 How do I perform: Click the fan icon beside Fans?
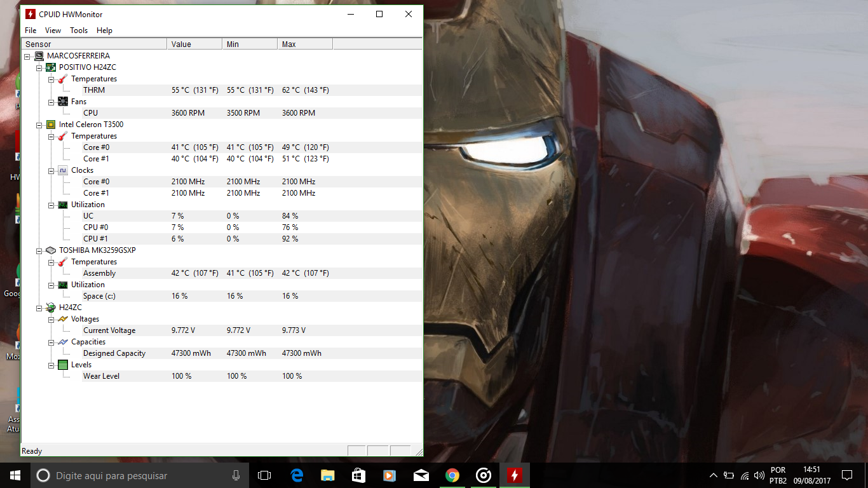[x=62, y=102]
